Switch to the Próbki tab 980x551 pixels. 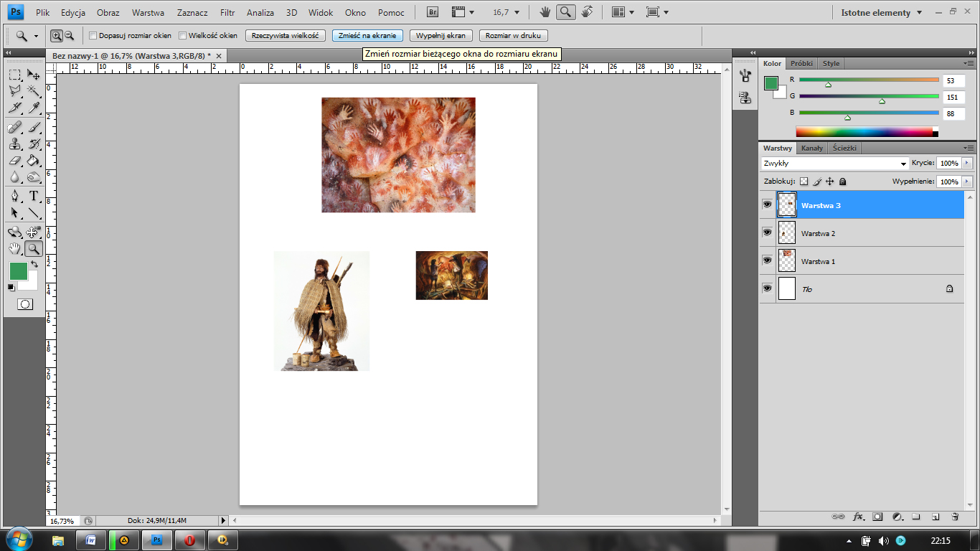(801, 63)
